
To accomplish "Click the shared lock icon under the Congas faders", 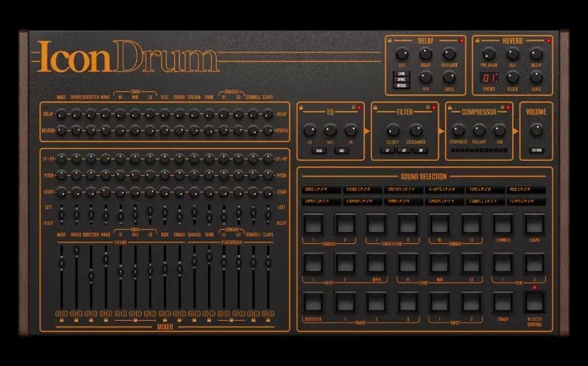I will pos(231,320).
